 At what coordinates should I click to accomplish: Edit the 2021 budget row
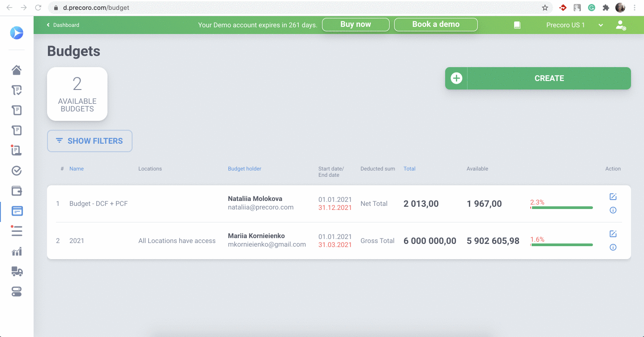click(613, 234)
